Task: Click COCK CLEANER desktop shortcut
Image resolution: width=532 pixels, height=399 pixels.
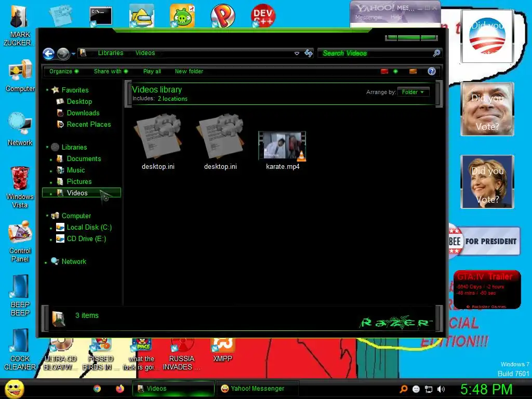Action: pos(20,350)
